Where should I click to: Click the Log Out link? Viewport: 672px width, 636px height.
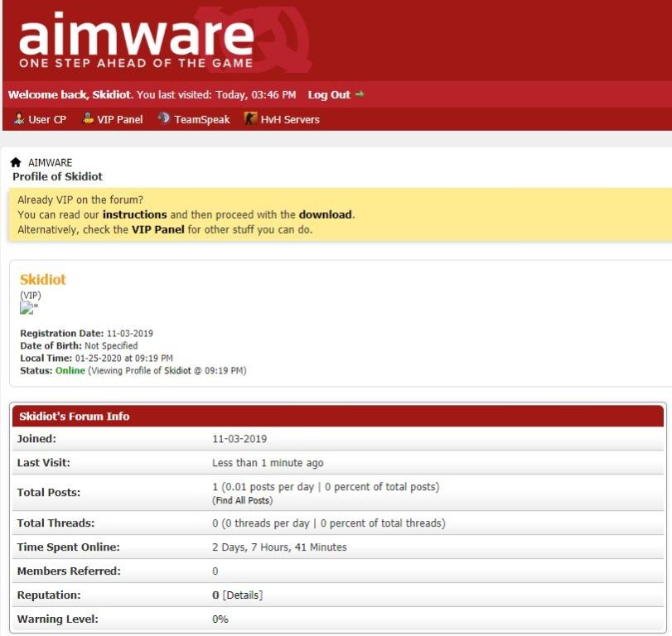[x=329, y=94]
